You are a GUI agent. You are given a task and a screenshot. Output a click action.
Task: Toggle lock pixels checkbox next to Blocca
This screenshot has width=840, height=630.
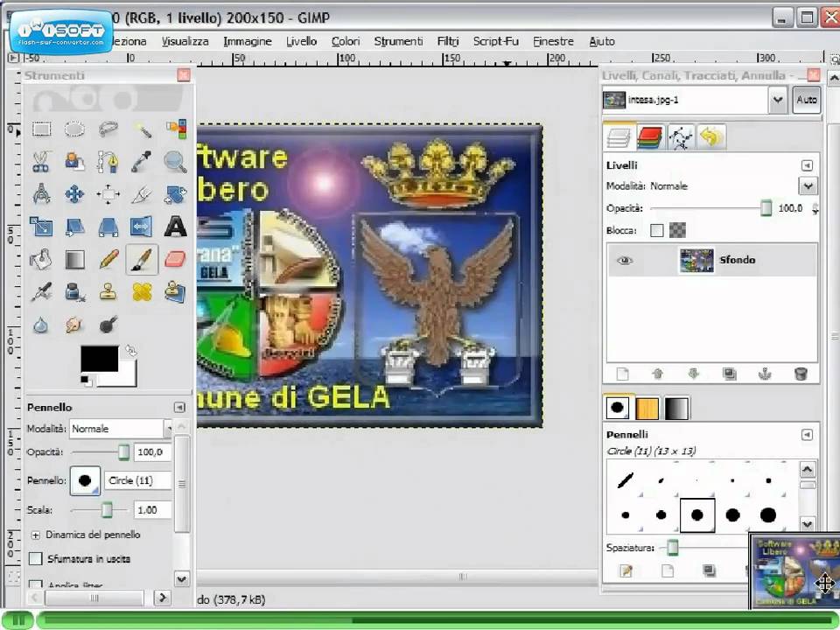pos(657,230)
